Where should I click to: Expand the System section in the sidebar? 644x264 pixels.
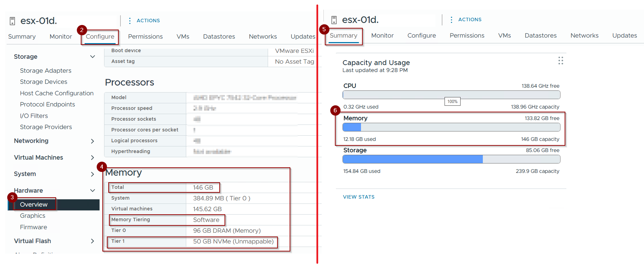(93, 174)
